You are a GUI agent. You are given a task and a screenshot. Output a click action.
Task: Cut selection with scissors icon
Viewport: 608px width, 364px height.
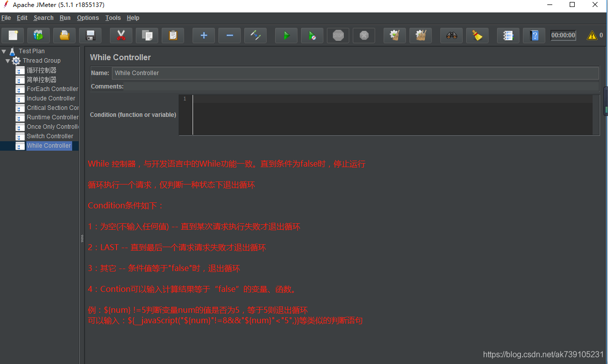[x=121, y=35]
